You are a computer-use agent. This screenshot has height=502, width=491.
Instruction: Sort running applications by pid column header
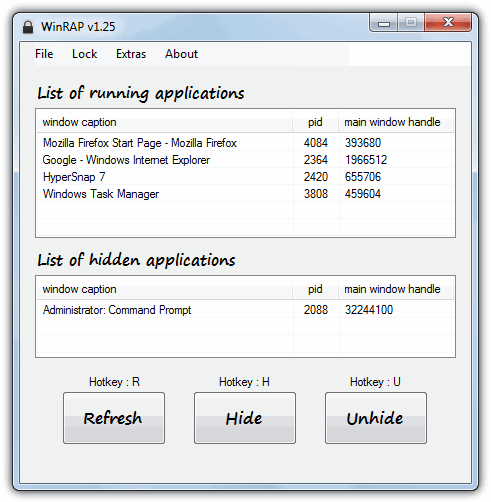pyautogui.click(x=316, y=122)
